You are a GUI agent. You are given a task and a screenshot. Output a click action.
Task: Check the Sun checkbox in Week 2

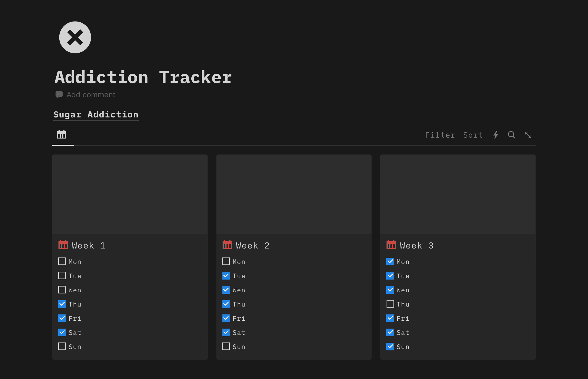(x=226, y=347)
